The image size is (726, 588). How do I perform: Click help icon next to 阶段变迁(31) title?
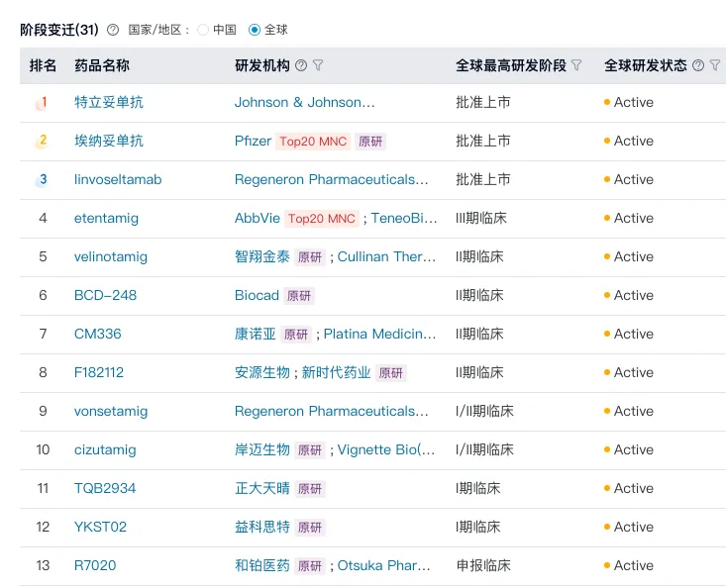[x=112, y=30]
